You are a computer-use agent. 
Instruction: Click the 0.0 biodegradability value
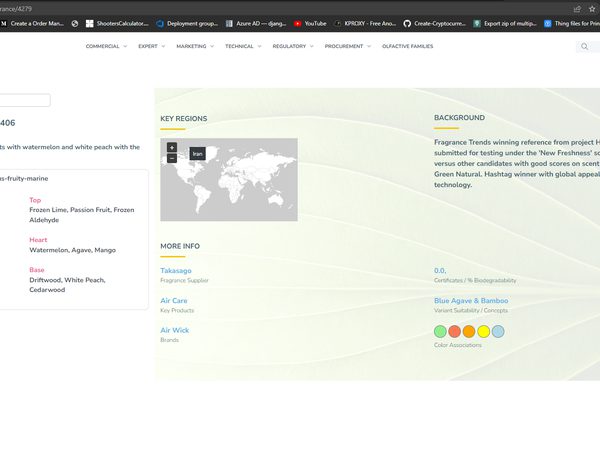(x=440, y=271)
